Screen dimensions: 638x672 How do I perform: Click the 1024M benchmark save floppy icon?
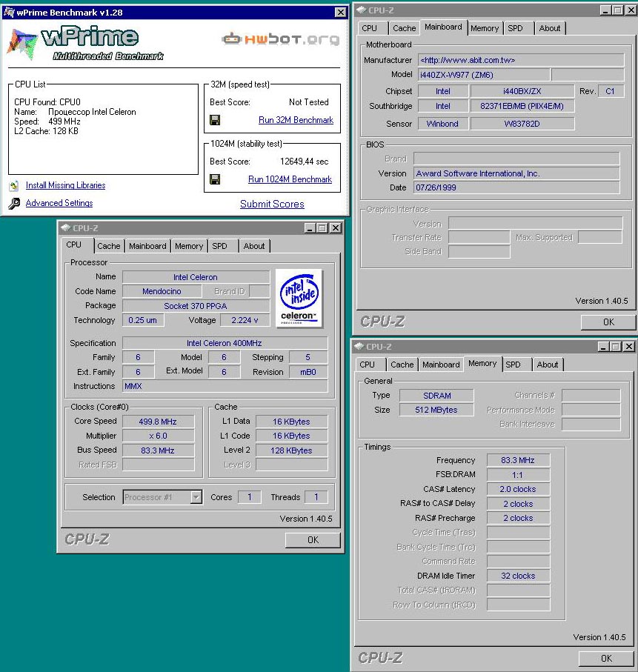click(215, 179)
